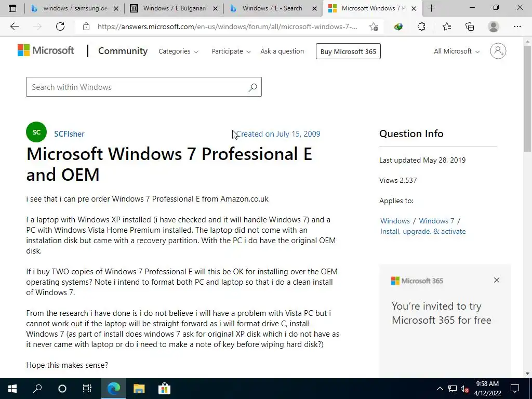Screen dimensions: 532x399
Task: Close the 'Windows 7 E - Search' tab
Action: (314, 8)
